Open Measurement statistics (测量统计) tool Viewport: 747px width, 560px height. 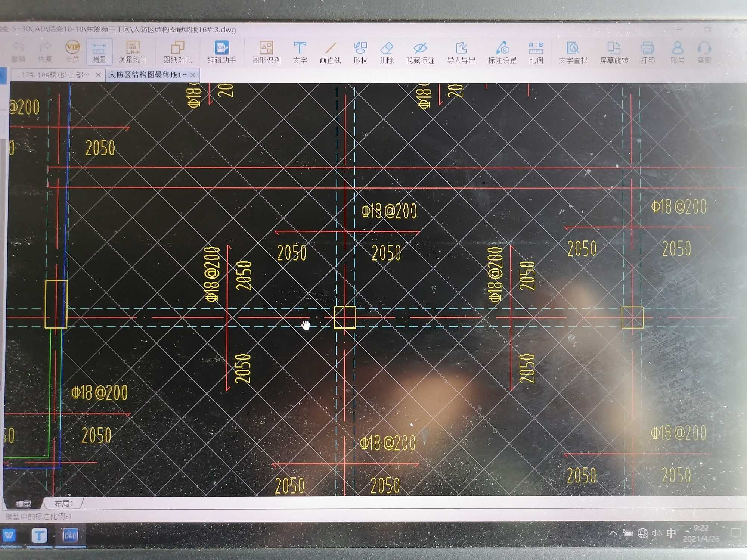[133, 52]
